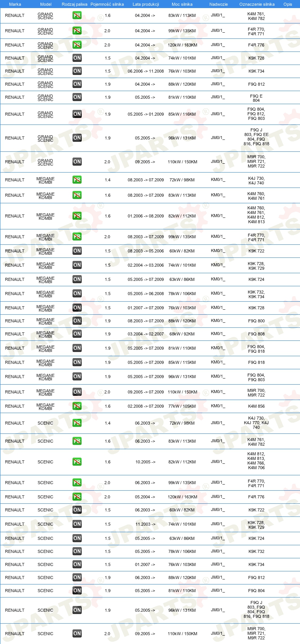Click the Oznaczenie silnika column header
Viewport: 300px width, 644px height.
tap(257, 4)
